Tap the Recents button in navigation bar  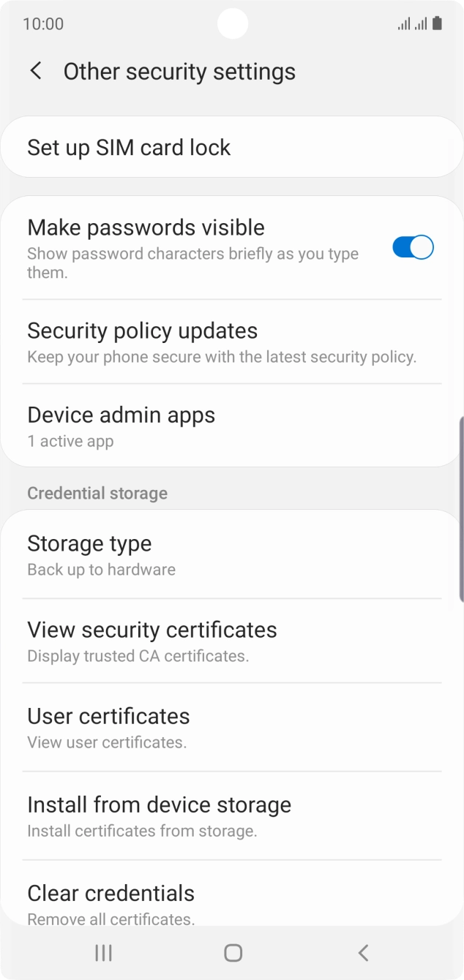[102, 952]
